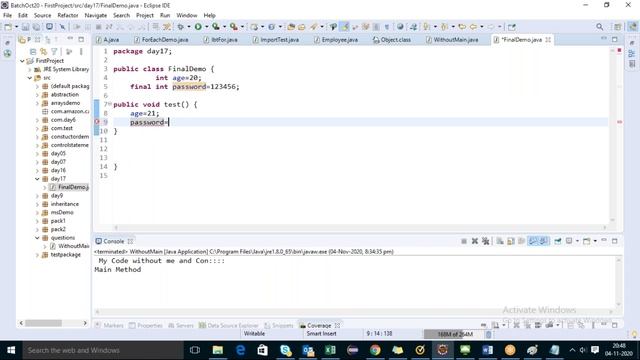The image size is (640, 360).
Task: Click the Pin Console icon
Action: (558, 241)
